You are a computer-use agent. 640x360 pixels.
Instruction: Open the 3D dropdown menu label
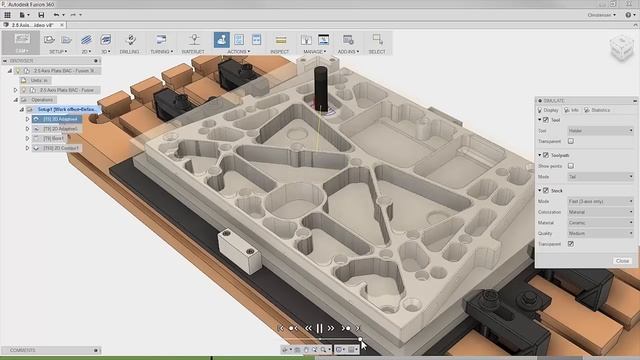[x=106, y=52]
